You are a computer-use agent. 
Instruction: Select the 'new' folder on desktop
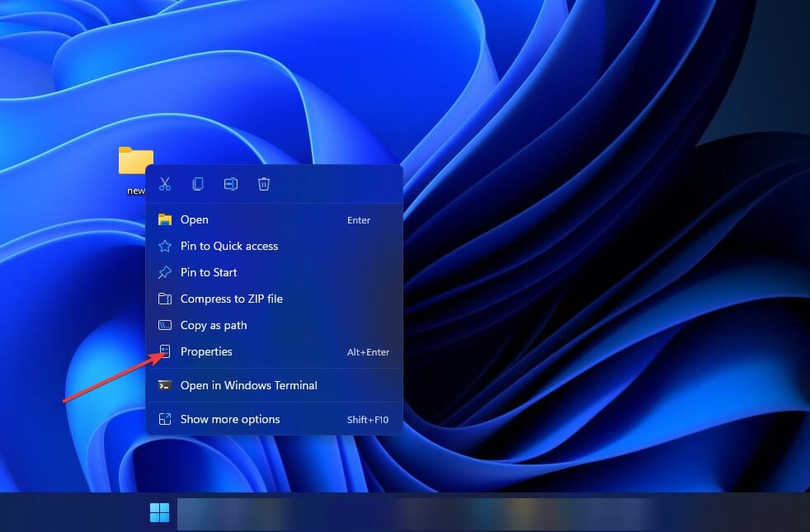coord(135,171)
